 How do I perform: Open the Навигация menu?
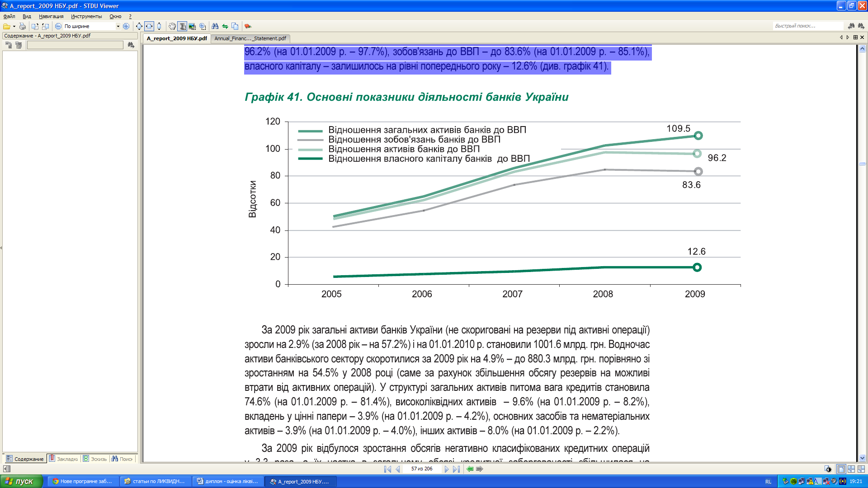click(51, 16)
